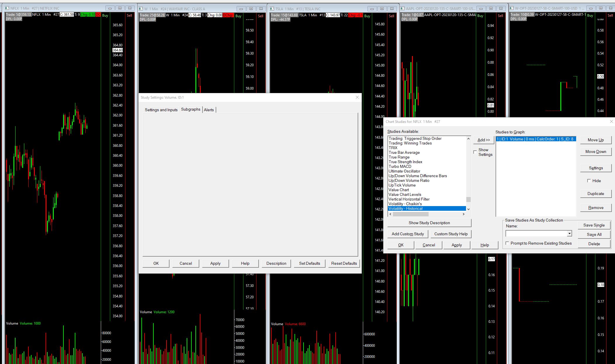The width and height of the screenshot is (615, 364).
Task: Click the Show Study Description button
Action: (x=429, y=223)
